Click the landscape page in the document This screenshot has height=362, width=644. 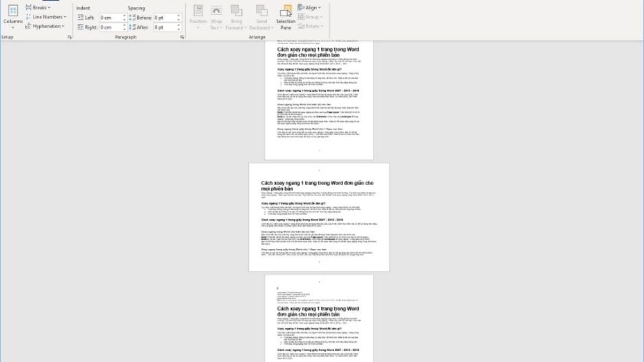[x=319, y=217]
